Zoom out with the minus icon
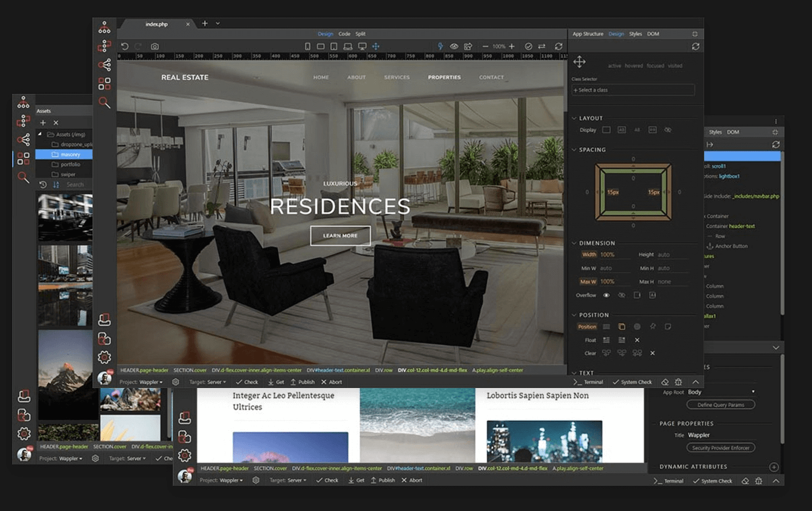 (x=485, y=46)
